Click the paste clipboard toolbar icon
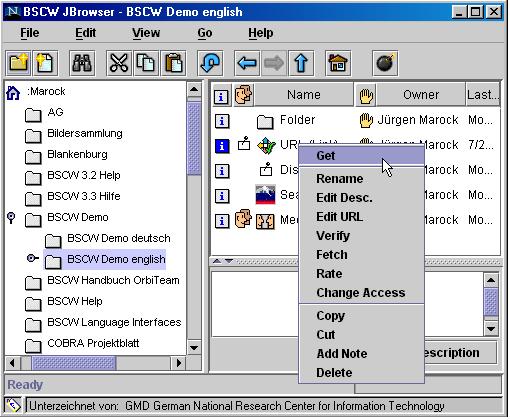Image resolution: width=510 pixels, height=420 pixels. pyautogui.click(x=173, y=62)
